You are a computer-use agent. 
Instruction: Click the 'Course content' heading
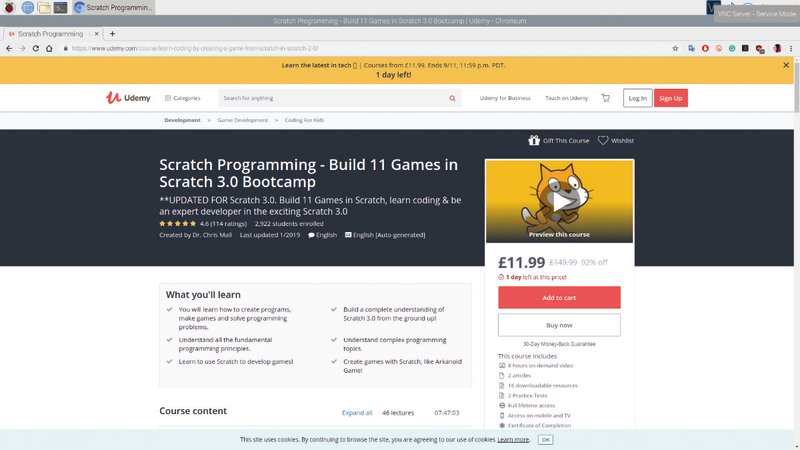pyautogui.click(x=193, y=411)
